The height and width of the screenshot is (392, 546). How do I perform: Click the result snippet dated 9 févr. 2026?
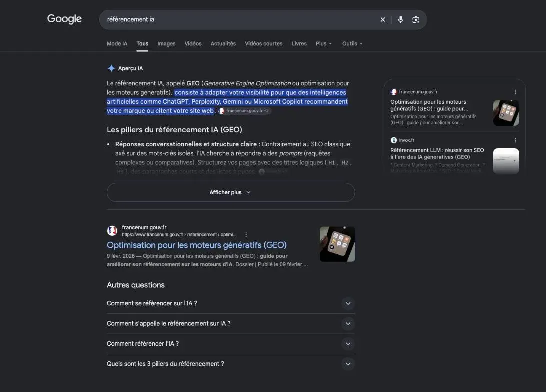pyautogui.click(x=207, y=260)
